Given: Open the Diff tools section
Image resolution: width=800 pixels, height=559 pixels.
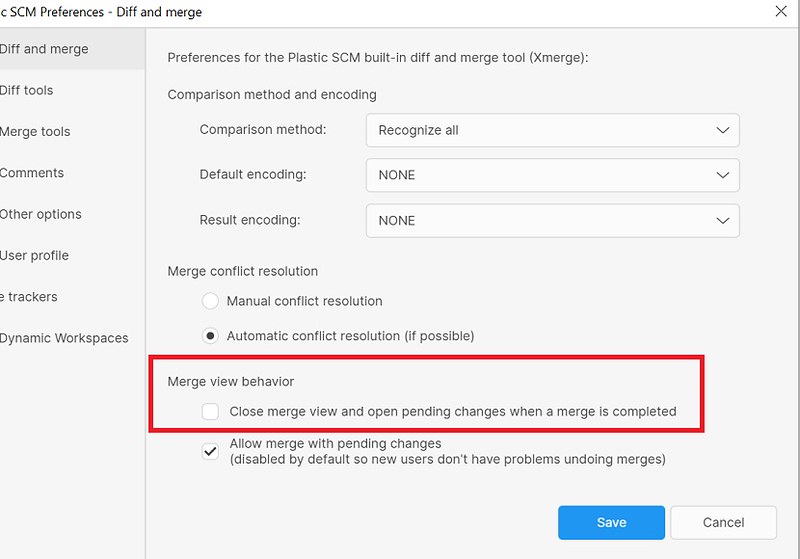Looking at the screenshot, I should point(27,90).
